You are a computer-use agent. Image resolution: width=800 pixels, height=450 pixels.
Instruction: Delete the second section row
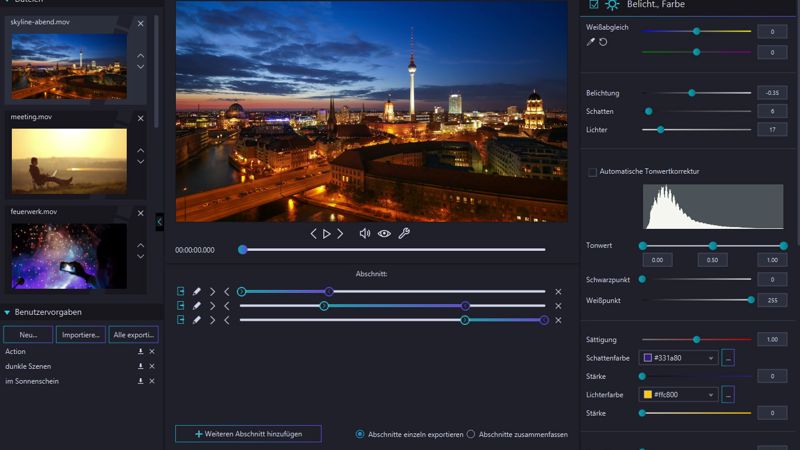(558, 306)
